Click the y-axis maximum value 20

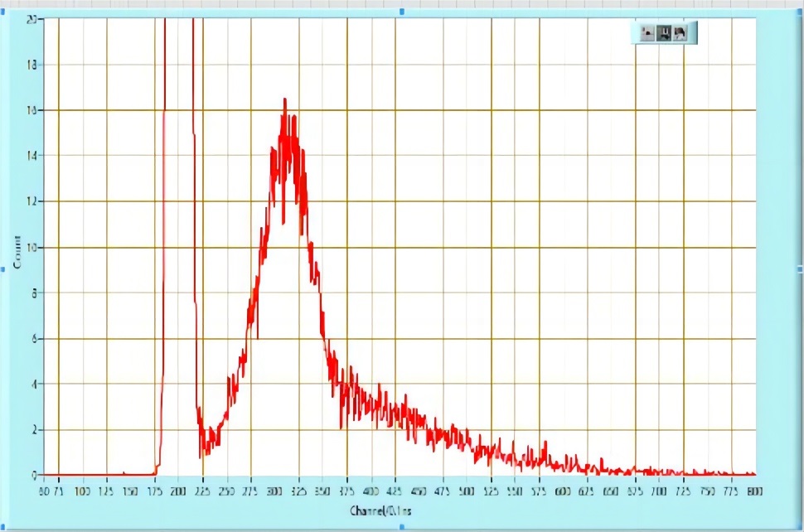[31, 19]
